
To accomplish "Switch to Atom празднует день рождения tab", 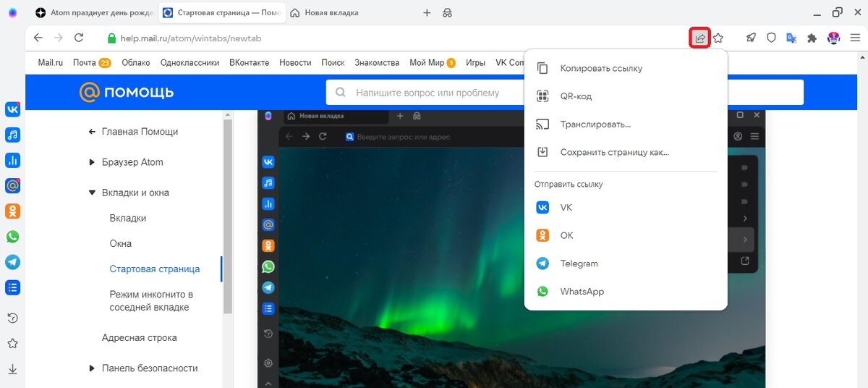I will [94, 13].
